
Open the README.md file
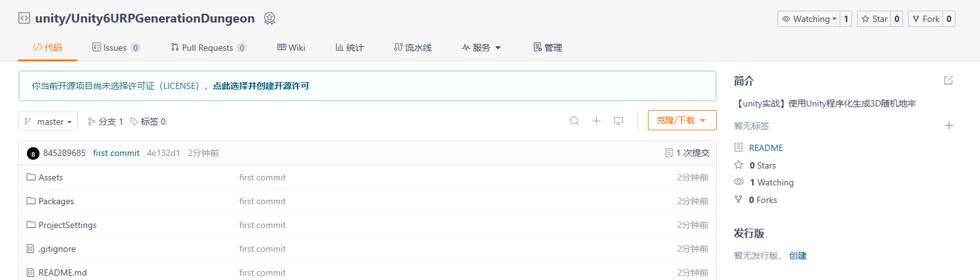(x=63, y=272)
